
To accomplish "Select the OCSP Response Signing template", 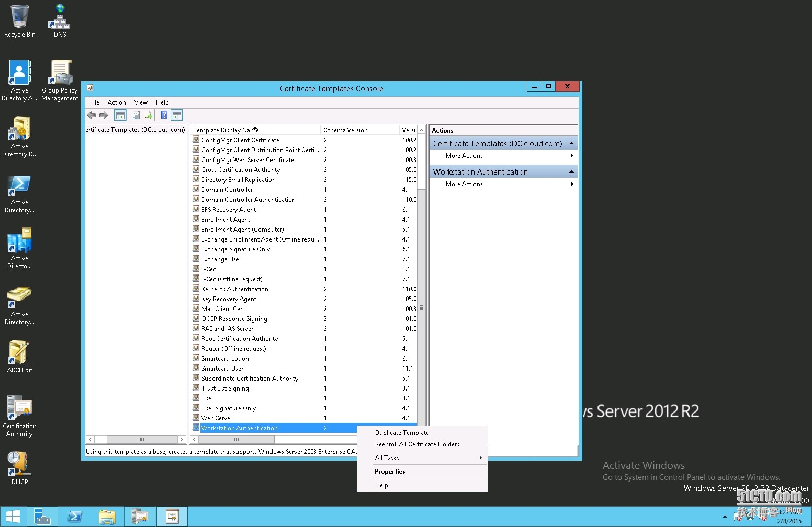I will click(x=234, y=319).
